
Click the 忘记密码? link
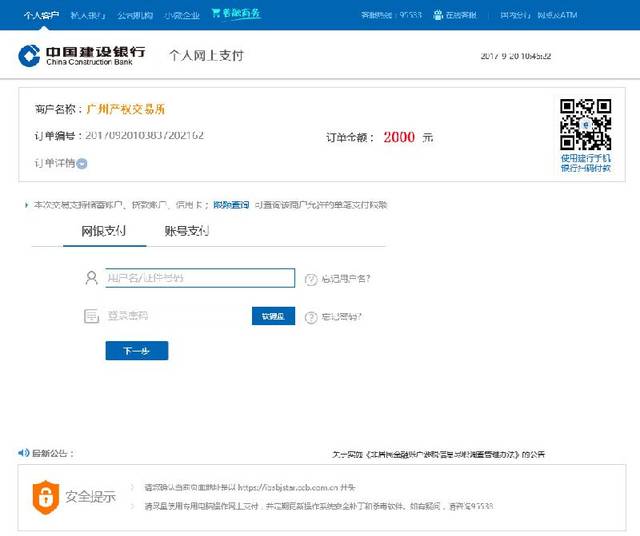coord(341,317)
